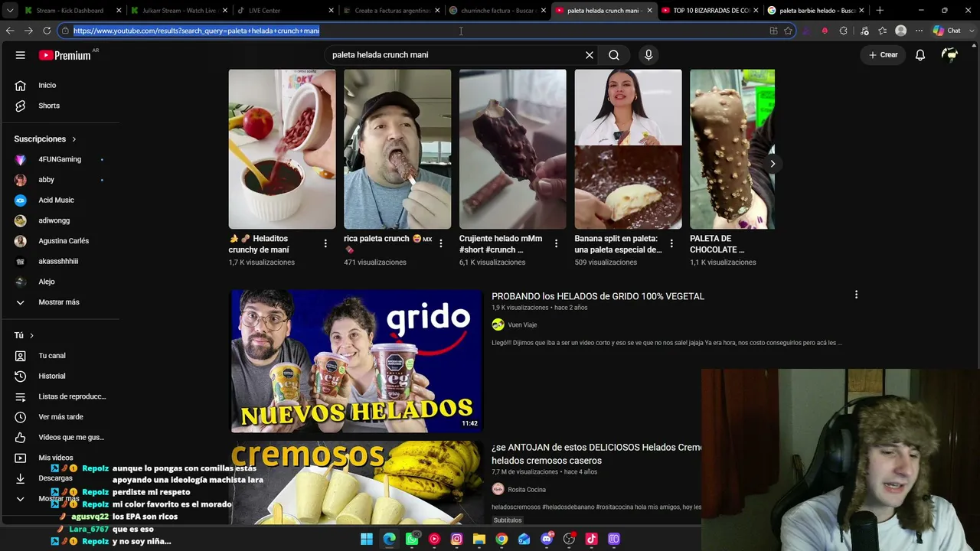Start voice search with the microphone icon

pyautogui.click(x=648, y=55)
